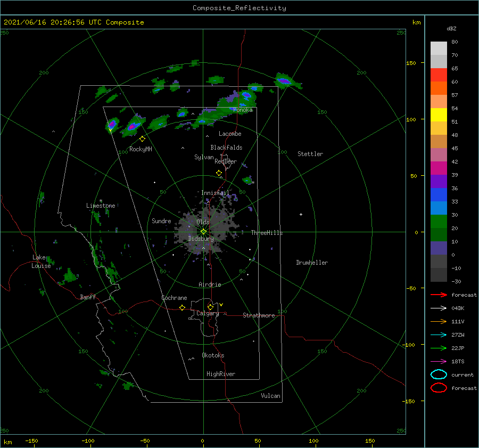479x448 pixels.
Task: Click the green 22JP arrow icon
Action: [439, 348]
